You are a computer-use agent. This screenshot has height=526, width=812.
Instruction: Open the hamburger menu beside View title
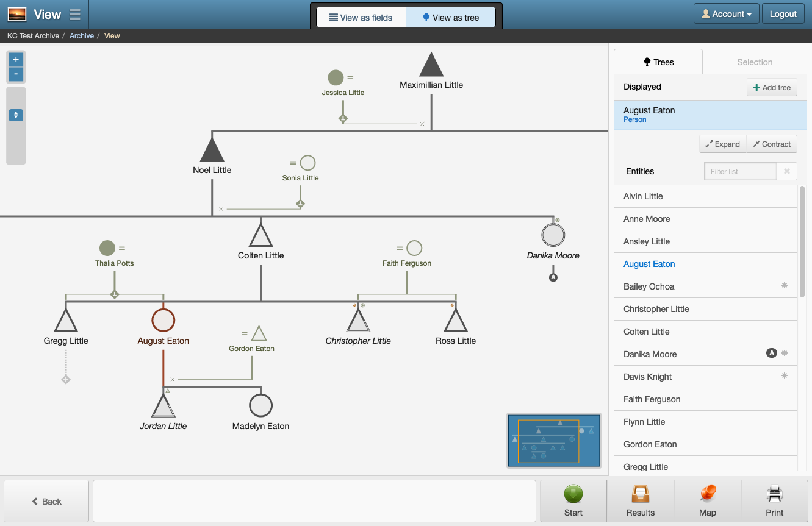click(74, 13)
